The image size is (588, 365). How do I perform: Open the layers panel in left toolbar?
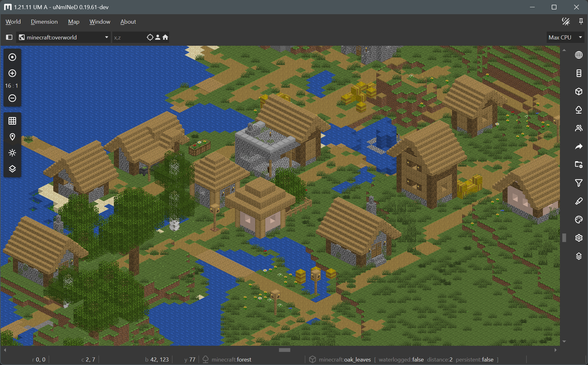[x=12, y=169]
